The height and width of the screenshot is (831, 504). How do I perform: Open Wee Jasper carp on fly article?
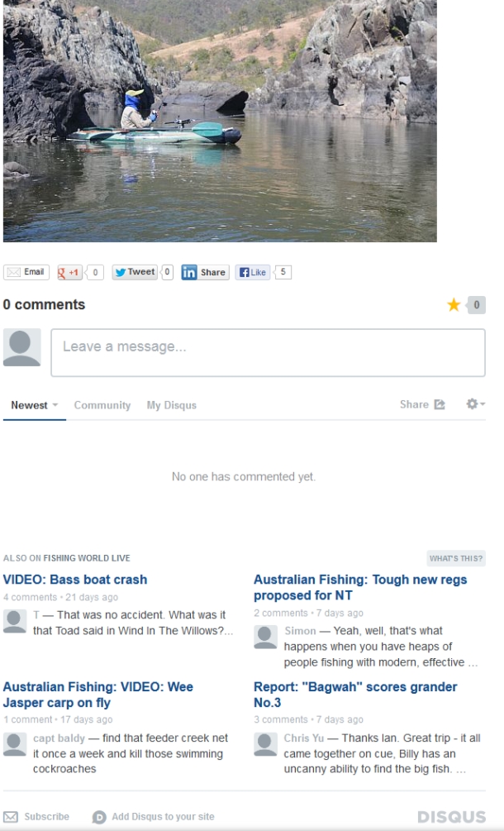coord(98,695)
